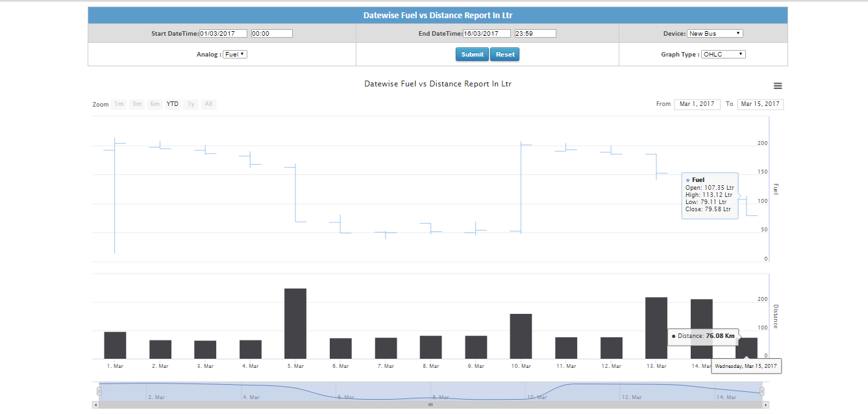Click the 5. Mar distance bar

(x=295, y=324)
